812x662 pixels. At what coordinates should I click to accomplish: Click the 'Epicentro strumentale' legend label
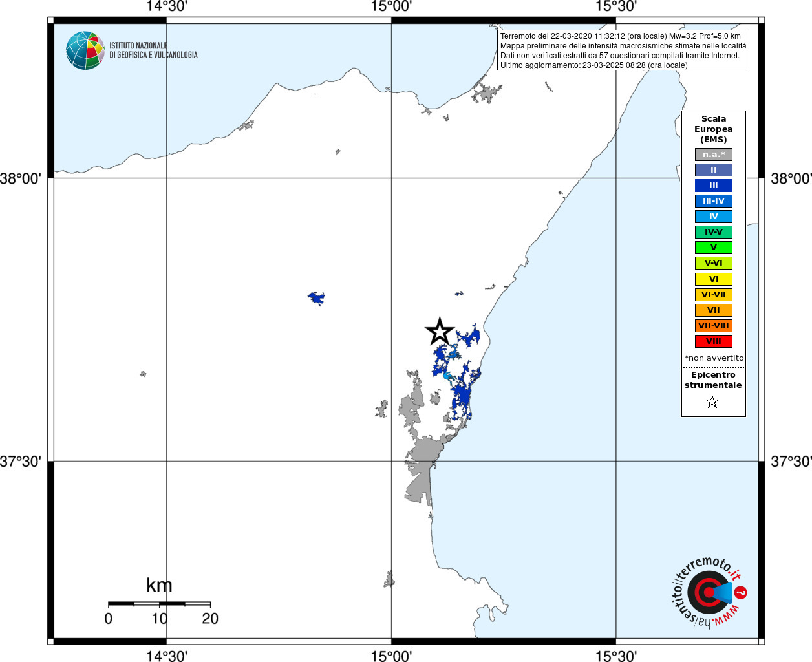pyautogui.click(x=714, y=380)
